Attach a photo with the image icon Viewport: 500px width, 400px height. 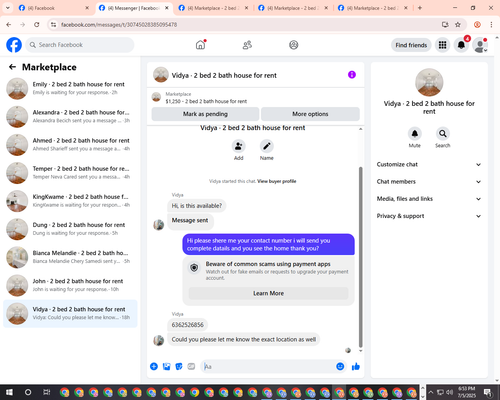pos(166,367)
